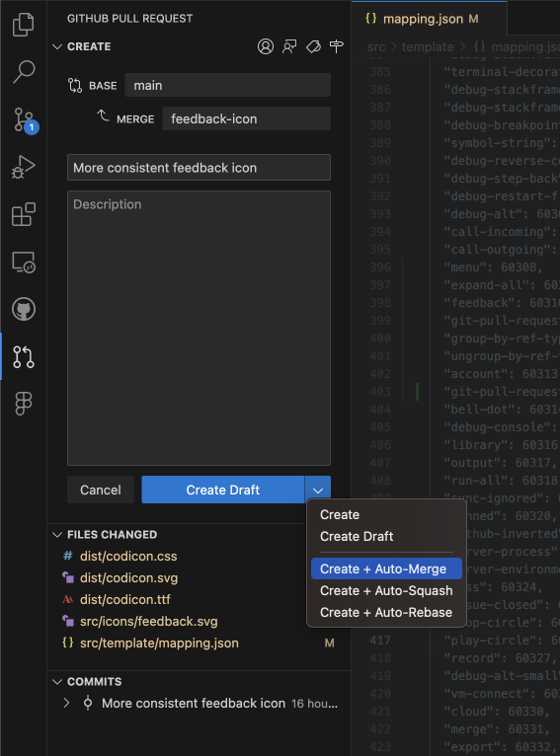The image size is (560, 756).
Task: Click the CSS hash icon for codicon.css
Action: 68,556
